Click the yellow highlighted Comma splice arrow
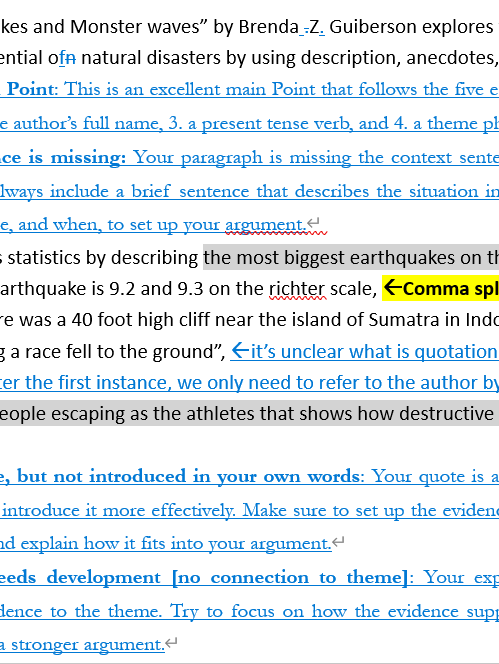Image resolution: width=499 pixels, height=664 pixels. [393, 288]
